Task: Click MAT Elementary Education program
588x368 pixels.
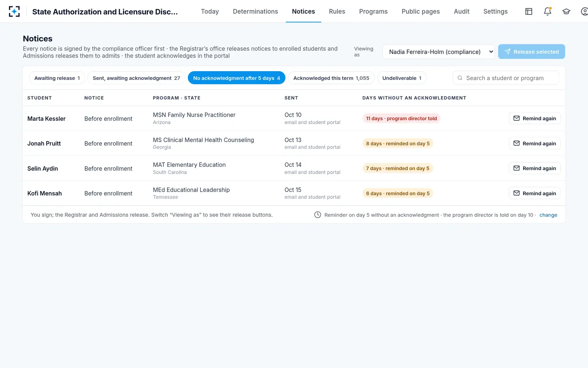Action: coord(189,165)
